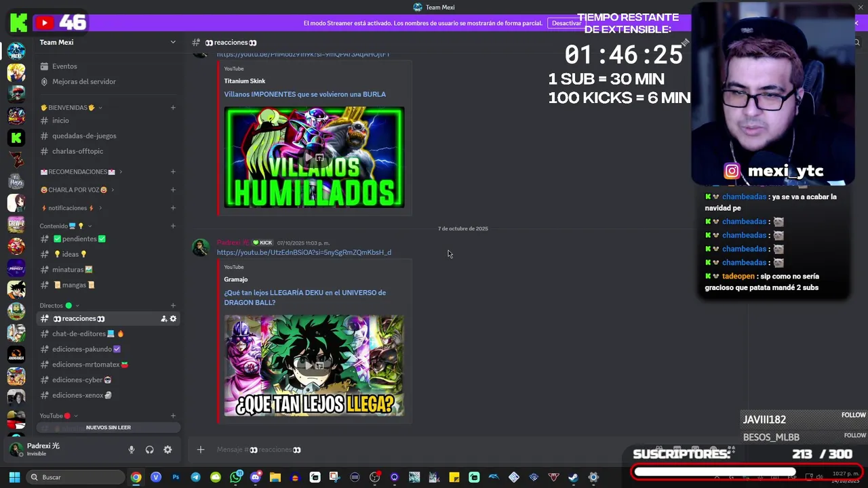868x488 pixels.
Task: Collapse the YouTube category
Action: coord(58,415)
